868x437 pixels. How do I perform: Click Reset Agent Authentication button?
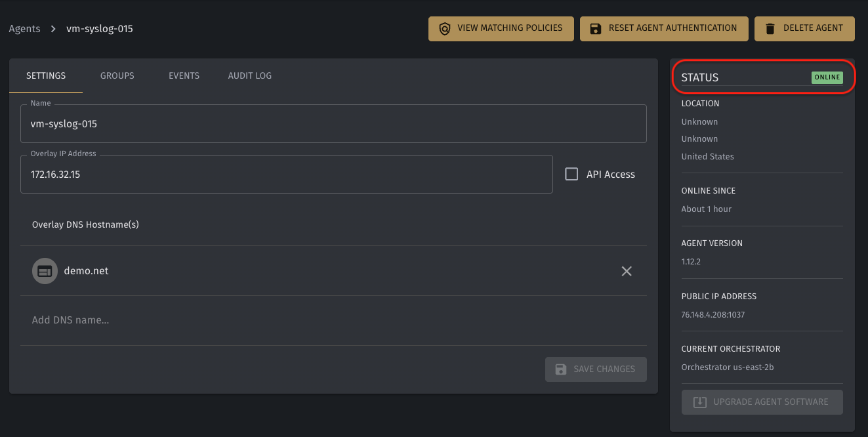[664, 29]
